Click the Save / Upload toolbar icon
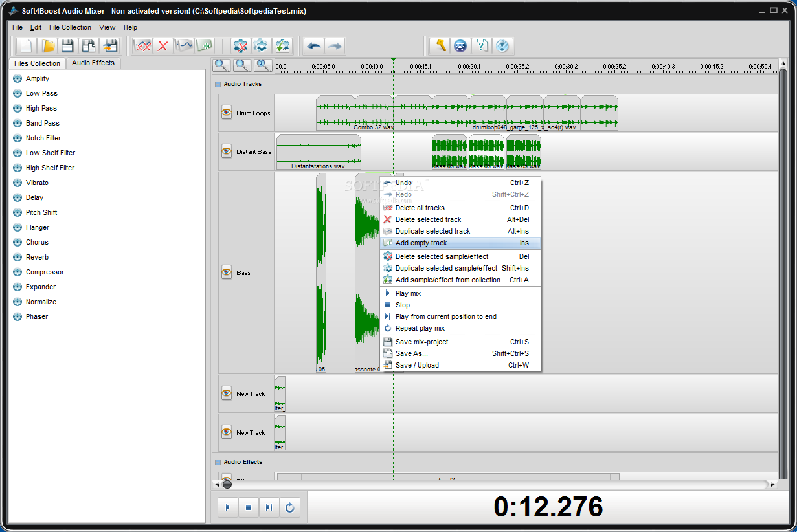This screenshot has width=797, height=532. 109,46
